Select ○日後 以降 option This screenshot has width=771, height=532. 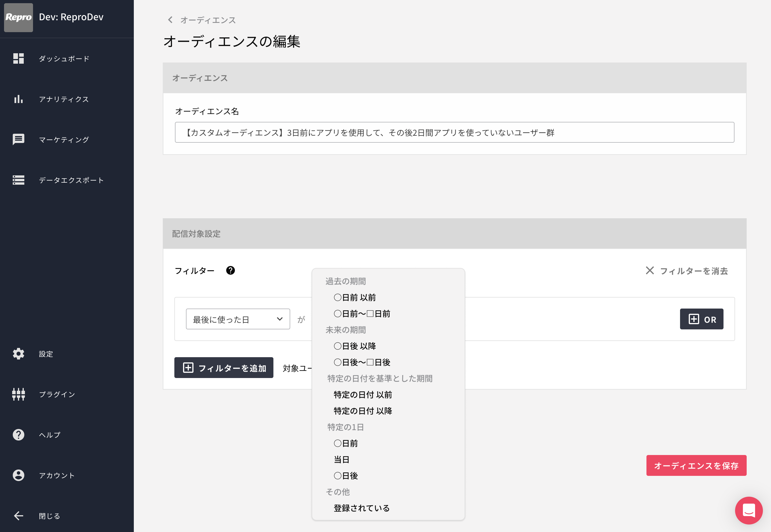click(x=355, y=346)
